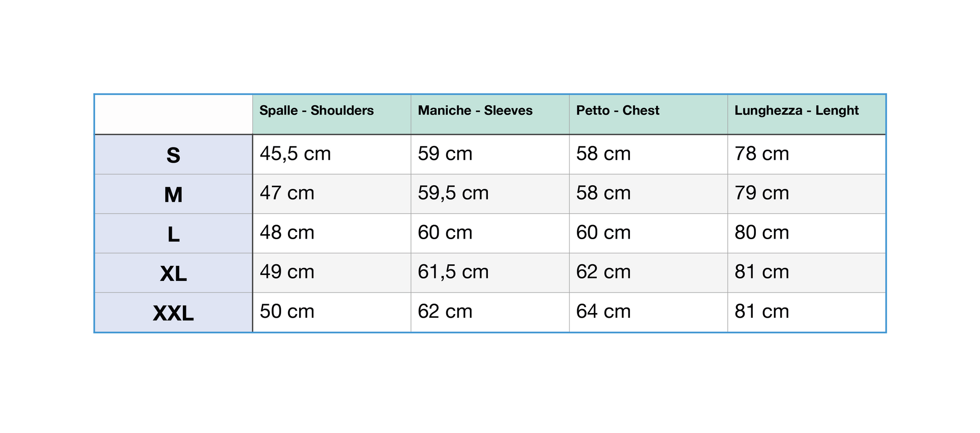This screenshot has width=980, height=433.
Task: Click the 50 cm shoulders cell
Action: click(x=287, y=312)
